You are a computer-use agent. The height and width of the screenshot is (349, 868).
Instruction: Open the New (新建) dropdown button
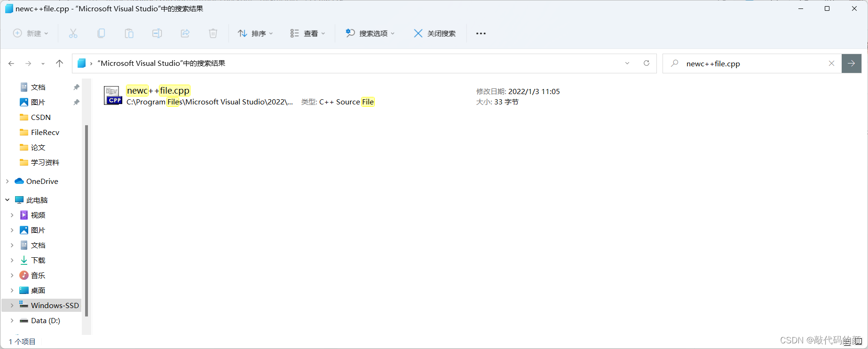click(31, 33)
